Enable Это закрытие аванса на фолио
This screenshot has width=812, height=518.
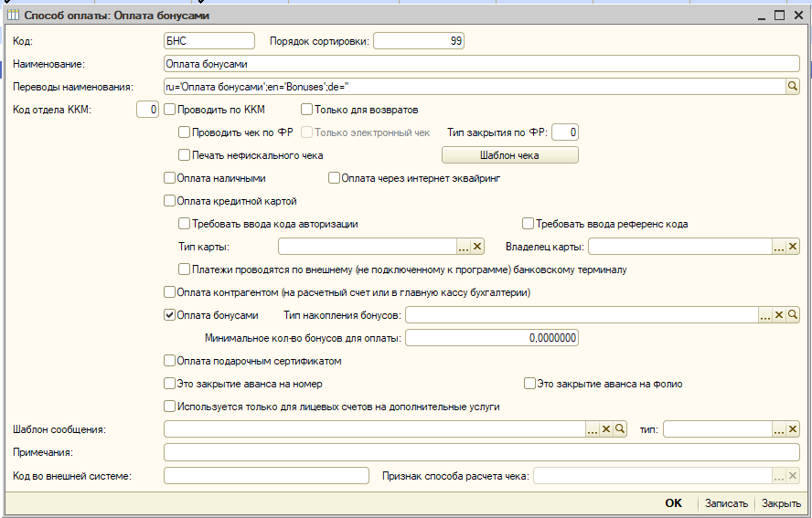529,384
